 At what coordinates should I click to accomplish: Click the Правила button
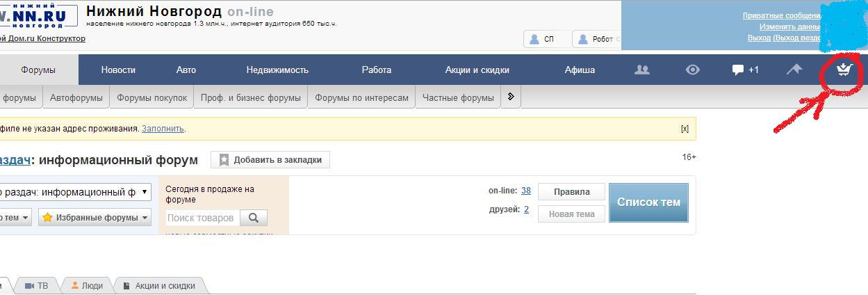tap(571, 192)
